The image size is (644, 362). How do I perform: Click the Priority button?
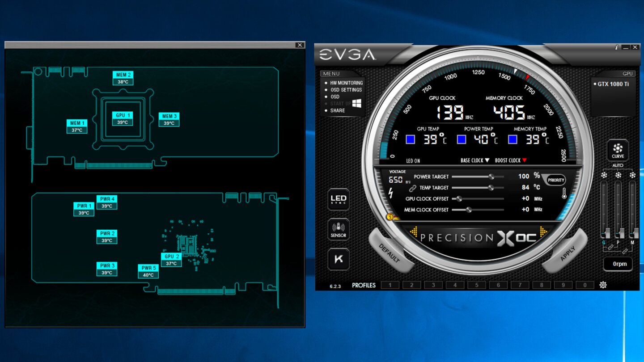[x=556, y=180]
